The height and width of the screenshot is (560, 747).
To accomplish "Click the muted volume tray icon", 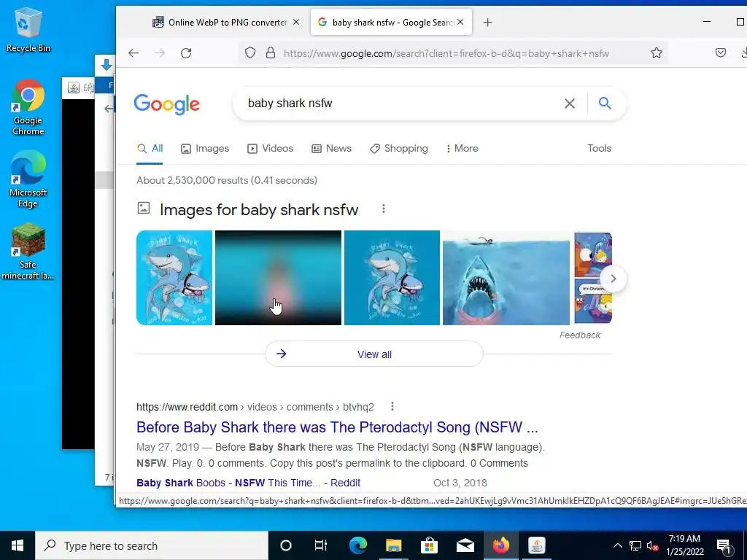I will click(x=652, y=545).
